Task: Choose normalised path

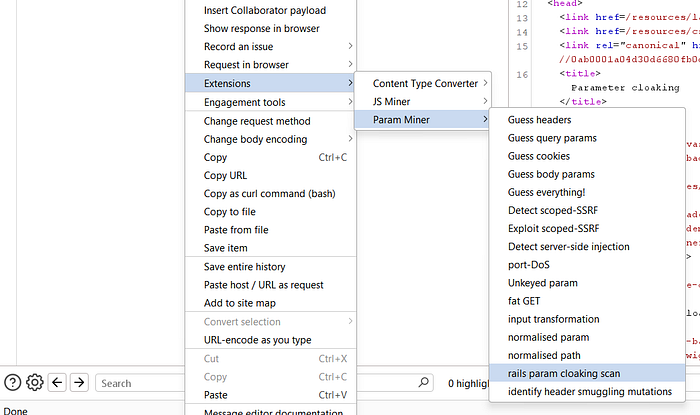Action: 587,355
